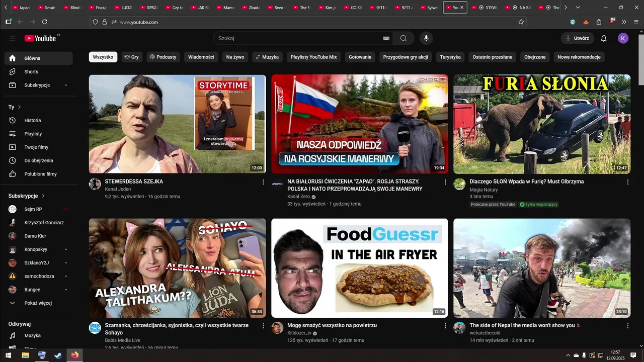Select the Wszystko filter chip
This screenshot has width=644, height=362.
(103, 57)
